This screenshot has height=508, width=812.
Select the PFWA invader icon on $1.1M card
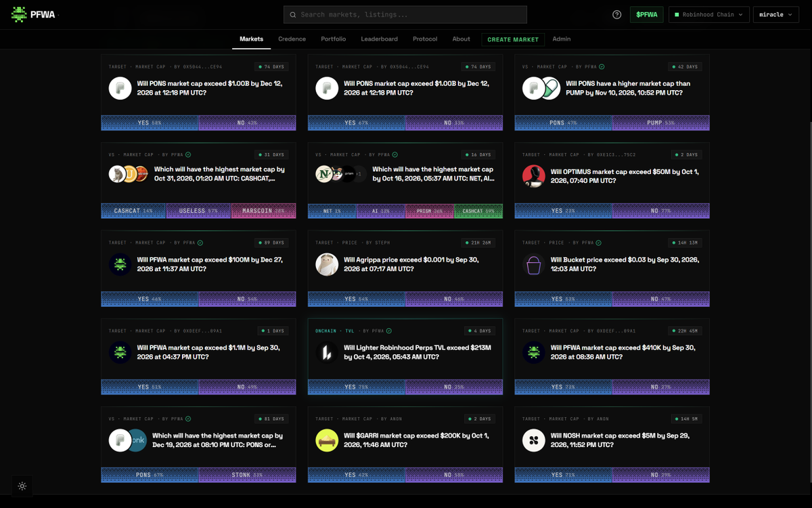point(120,353)
